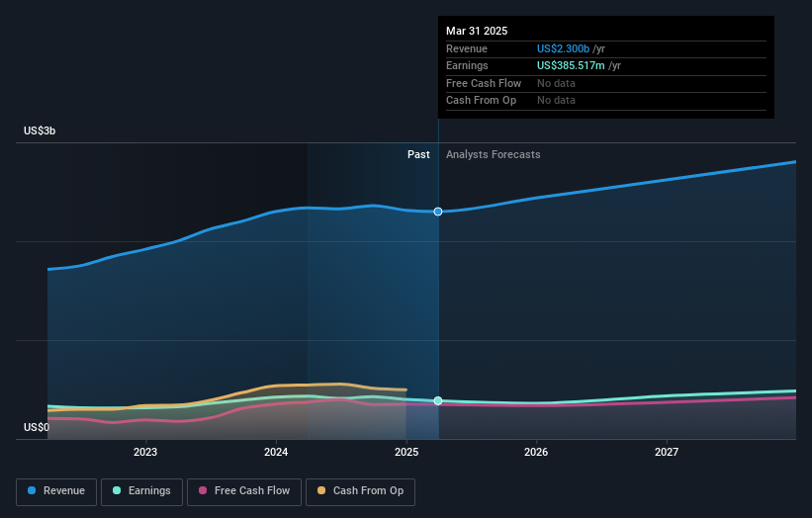812x518 pixels.
Task: Click the blue Revenue legend dot
Action: (32, 490)
